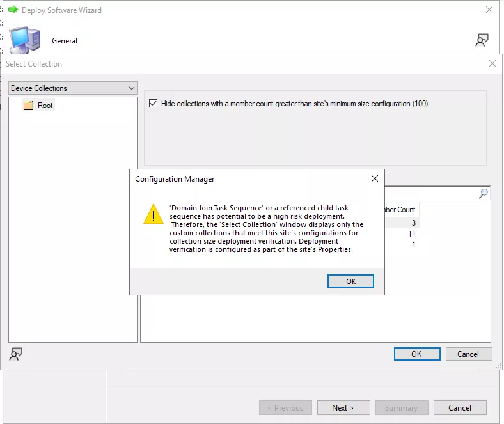Click the computer icon beside General
Viewport: 504px width, 424px height.
(x=25, y=40)
